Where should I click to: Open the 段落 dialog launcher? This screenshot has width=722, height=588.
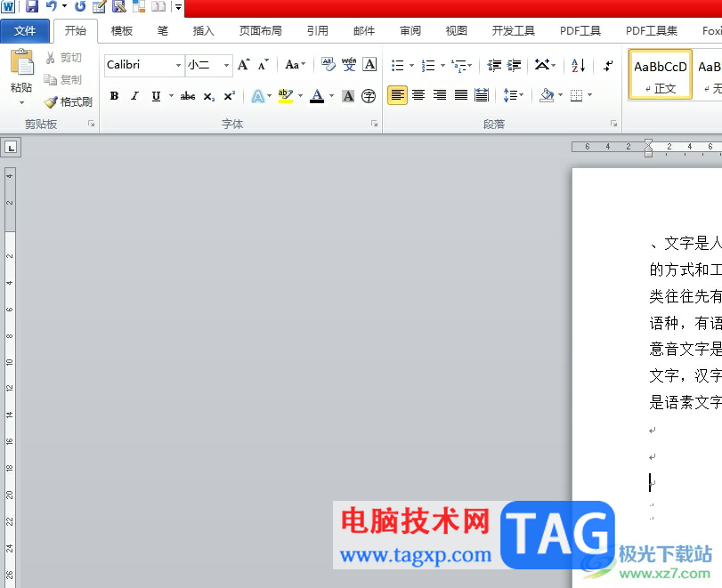click(x=613, y=124)
